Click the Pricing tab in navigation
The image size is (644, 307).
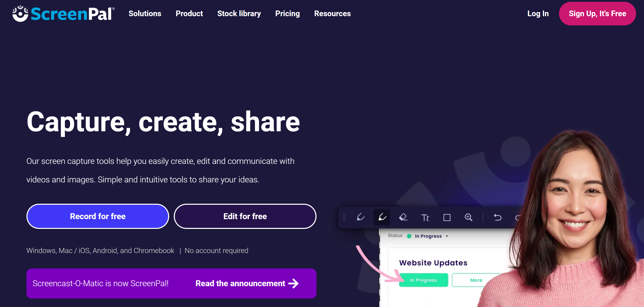(288, 14)
